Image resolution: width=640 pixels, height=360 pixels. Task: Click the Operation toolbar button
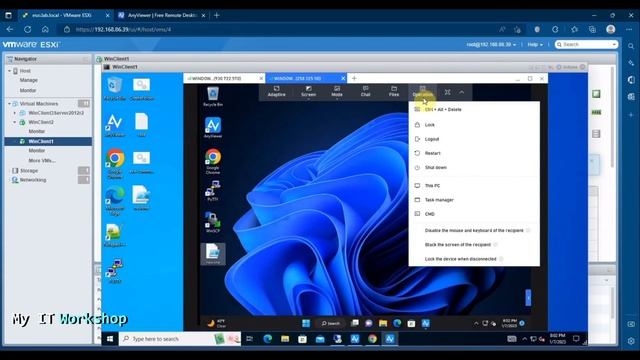click(x=422, y=91)
